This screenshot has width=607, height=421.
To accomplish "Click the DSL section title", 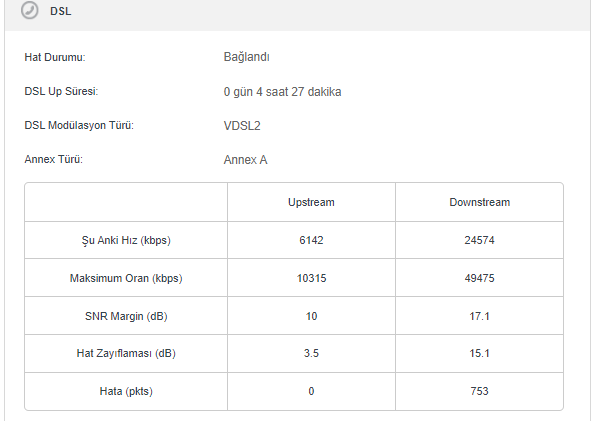I will click(x=60, y=13).
